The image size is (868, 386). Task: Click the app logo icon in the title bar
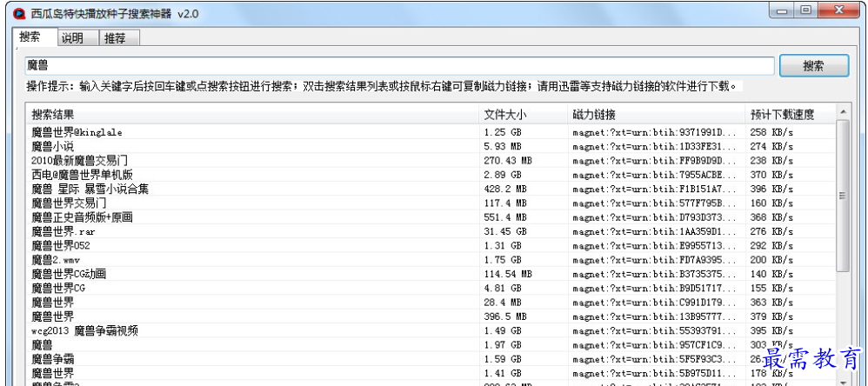pos(19,14)
